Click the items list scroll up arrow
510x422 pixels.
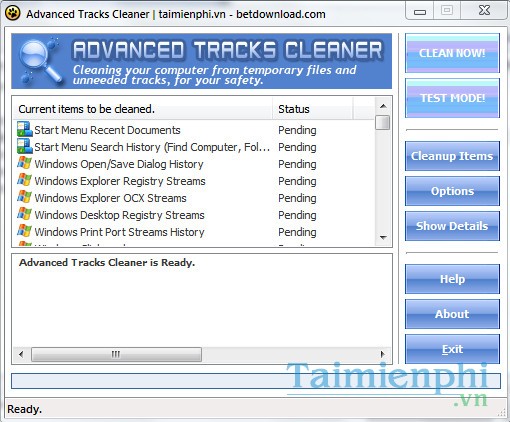pyautogui.click(x=383, y=106)
